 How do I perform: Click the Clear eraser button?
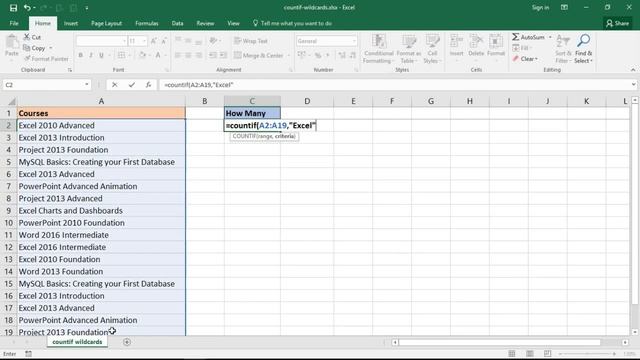pyautogui.click(x=526, y=59)
